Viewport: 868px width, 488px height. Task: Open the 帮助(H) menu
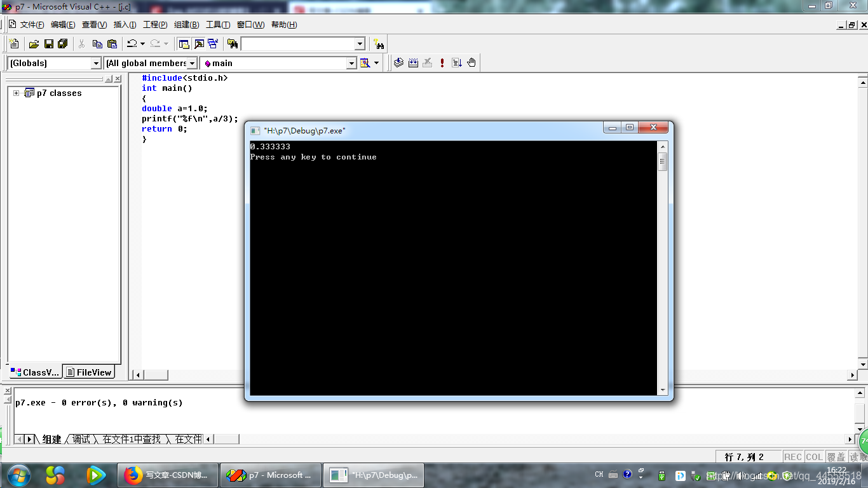pyautogui.click(x=284, y=25)
